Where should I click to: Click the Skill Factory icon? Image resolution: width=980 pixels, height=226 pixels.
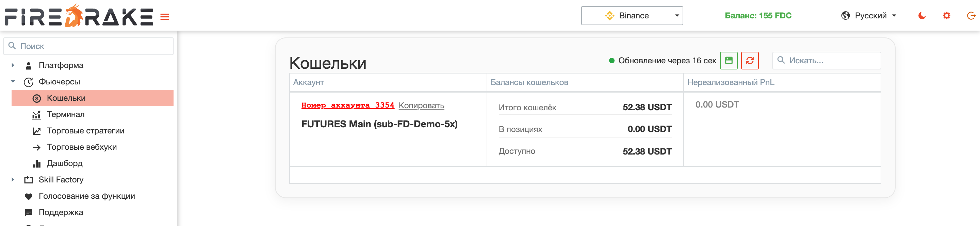click(29, 180)
